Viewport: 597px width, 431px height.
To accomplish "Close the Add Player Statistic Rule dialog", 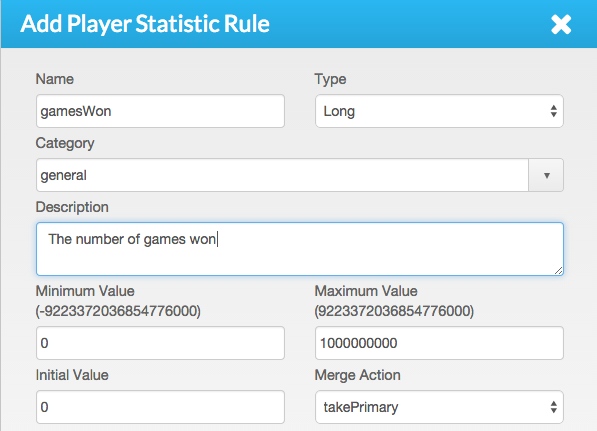I will [x=561, y=25].
